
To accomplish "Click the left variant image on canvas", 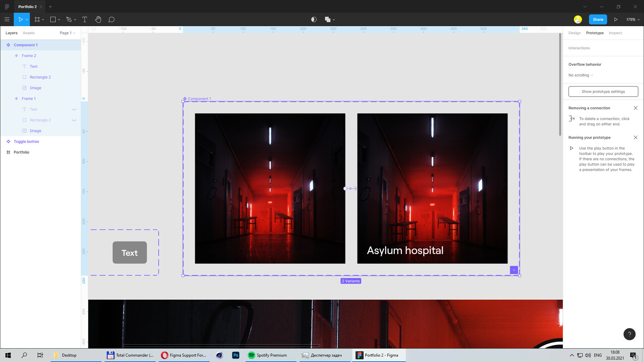I will 270,188.
